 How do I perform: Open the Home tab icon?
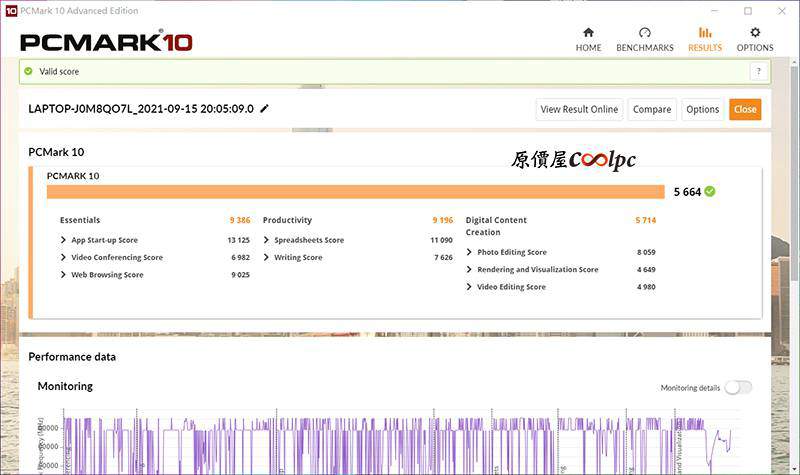(x=588, y=33)
